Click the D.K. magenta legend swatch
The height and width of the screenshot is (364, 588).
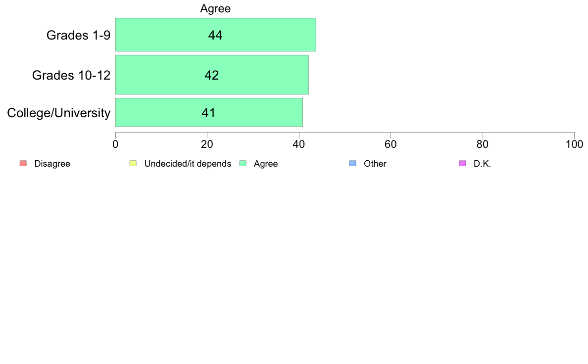coord(462,163)
